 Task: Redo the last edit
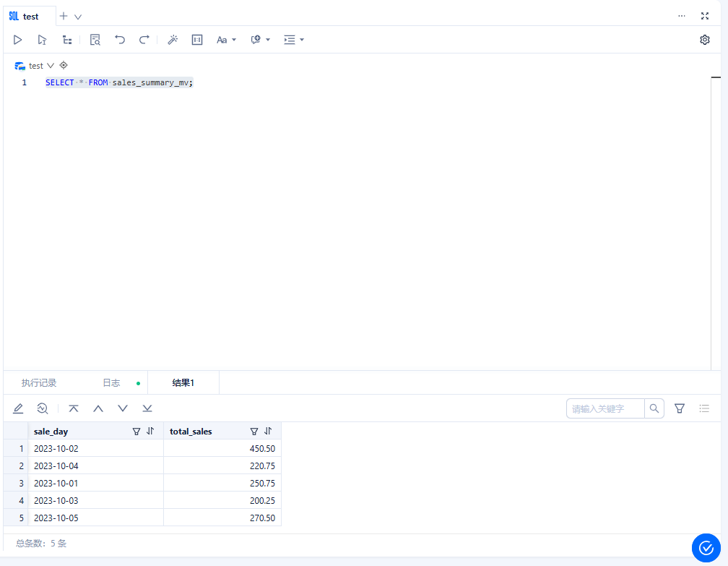tap(144, 40)
